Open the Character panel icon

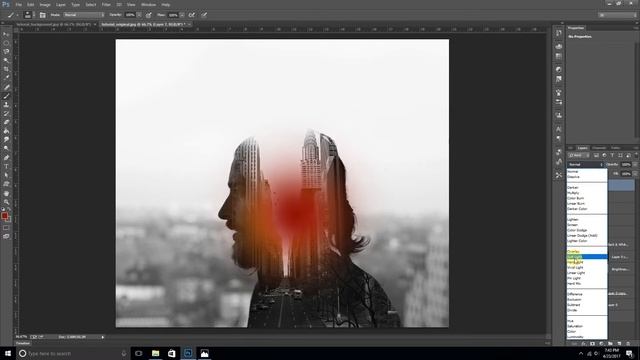[x=559, y=129]
